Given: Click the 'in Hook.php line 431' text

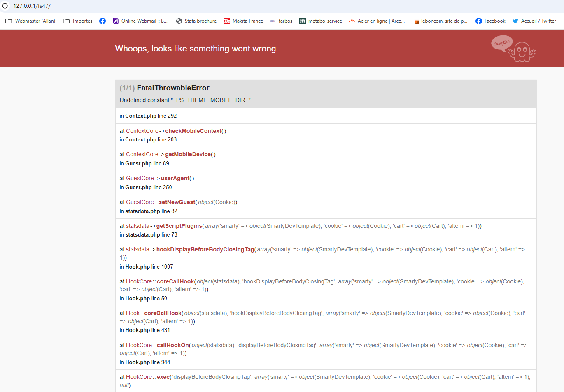Looking at the screenshot, I should 145,330.
